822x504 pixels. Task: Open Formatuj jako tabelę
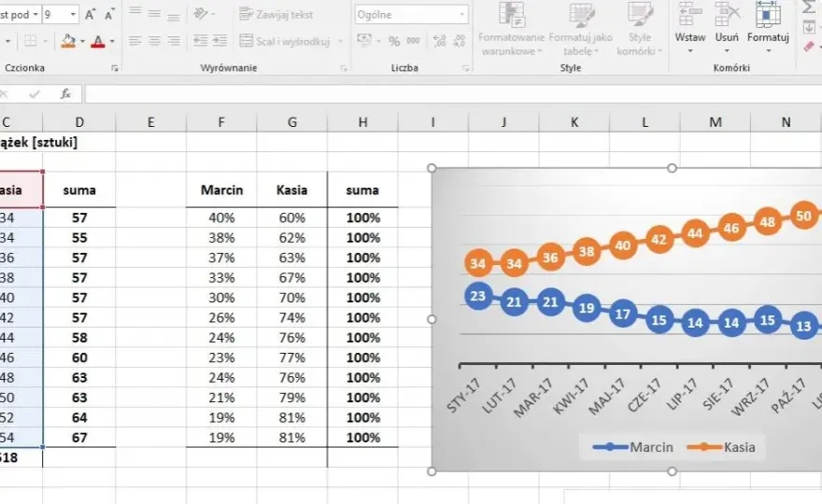pos(580,29)
